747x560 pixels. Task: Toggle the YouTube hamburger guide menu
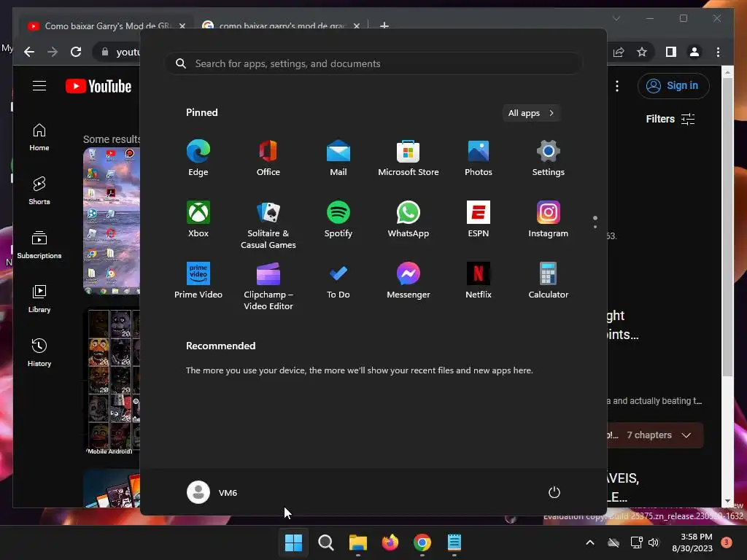click(39, 86)
